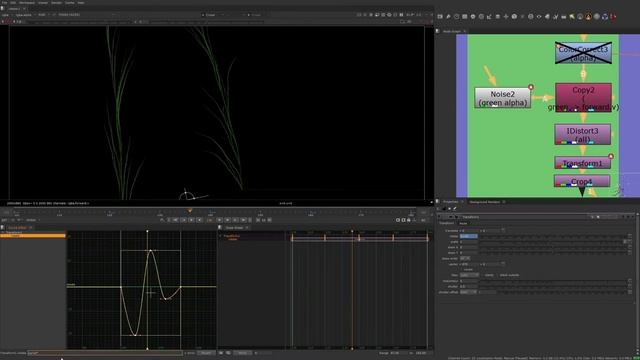The width and height of the screenshot is (640, 360).
Task: Click the red icon at the end of the node toolbar
Action: point(613,17)
